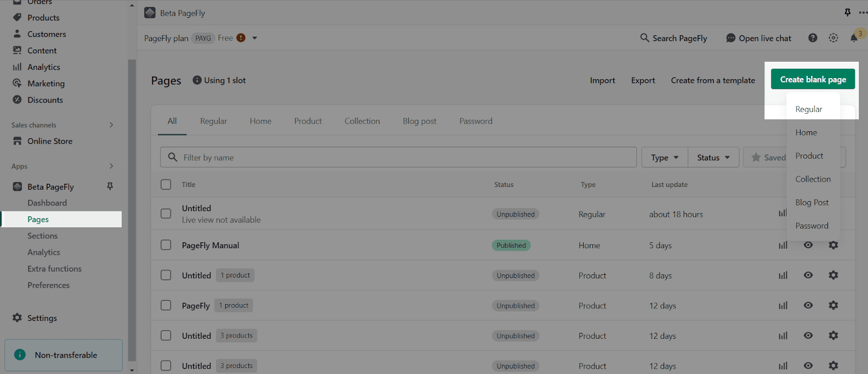Viewport: 868px width, 374px height.
Task: Click Create from a template
Action: pyautogui.click(x=713, y=80)
